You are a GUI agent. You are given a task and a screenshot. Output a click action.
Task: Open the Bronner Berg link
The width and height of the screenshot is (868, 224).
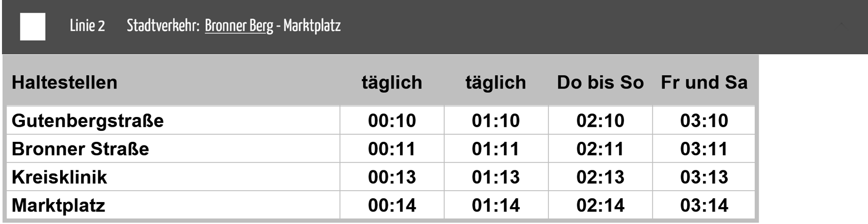click(239, 26)
